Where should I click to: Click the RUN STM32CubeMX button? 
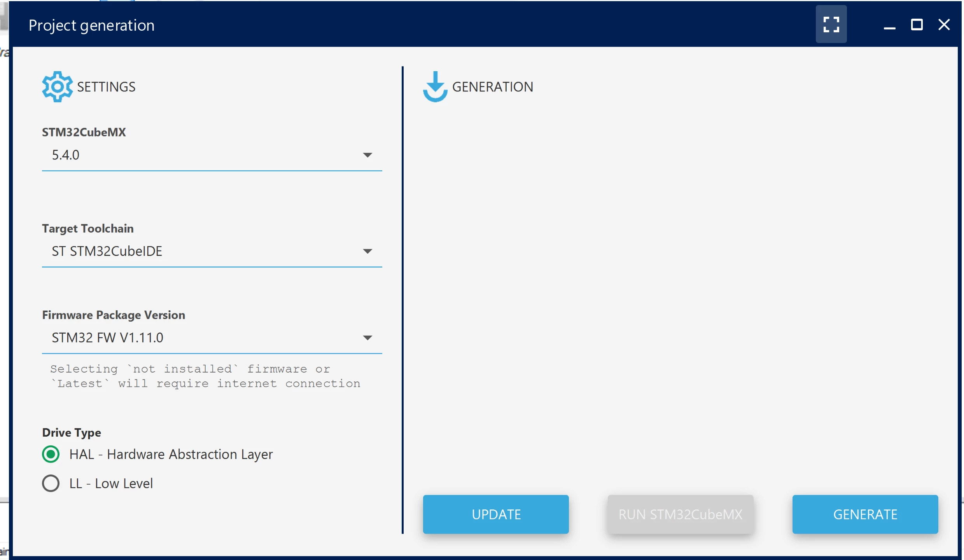pyautogui.click(x=681, y=514)
